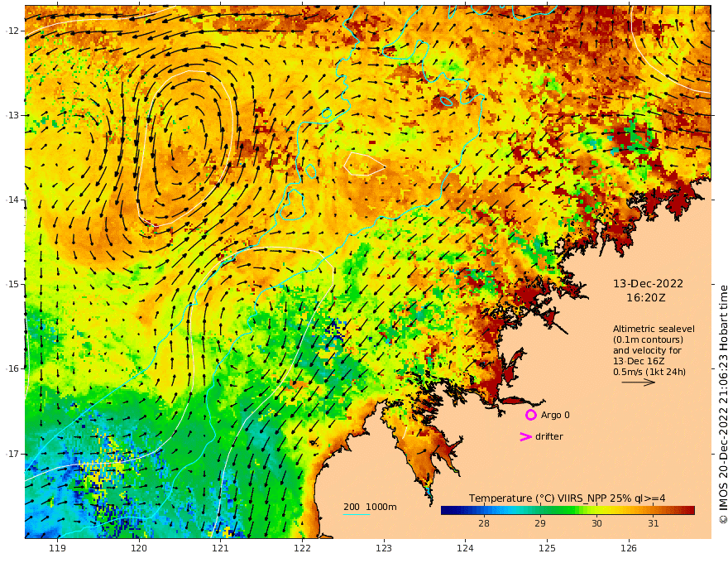Click the '13-Dec-2022' date label
Viewport: 728px width, 563px height.
pyautogui.click(x=648, y=283)
